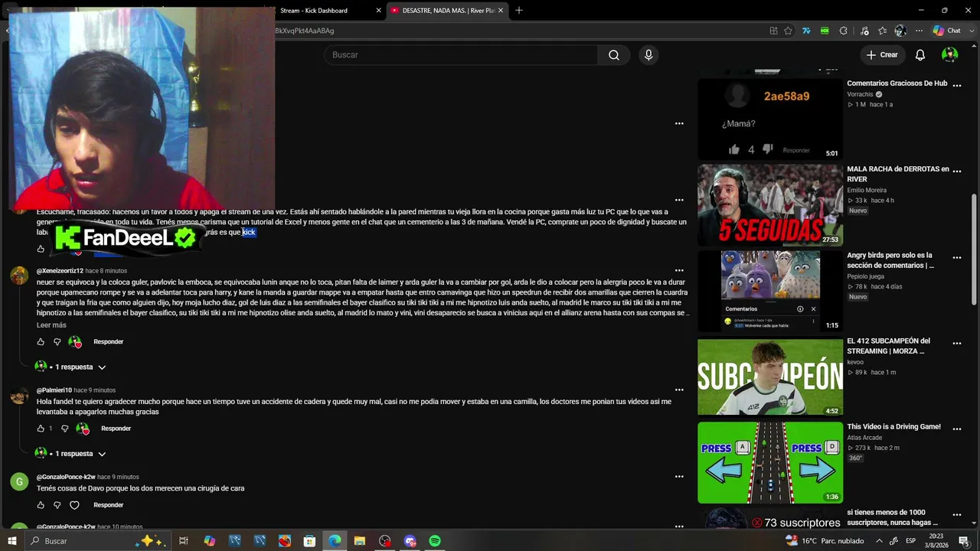Screen dimensions: 980x551
Task: Switch to the 'DESASTRE, NADA MAS.' tab
Action: [x=448, y=11]
